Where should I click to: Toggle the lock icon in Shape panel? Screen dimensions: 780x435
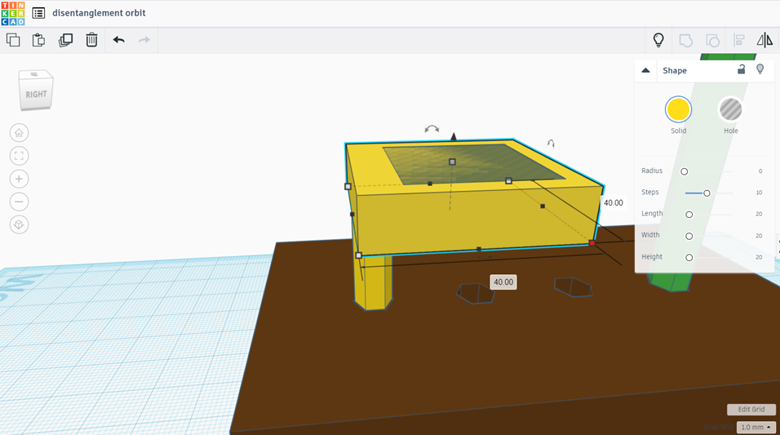tap(741, 69)
